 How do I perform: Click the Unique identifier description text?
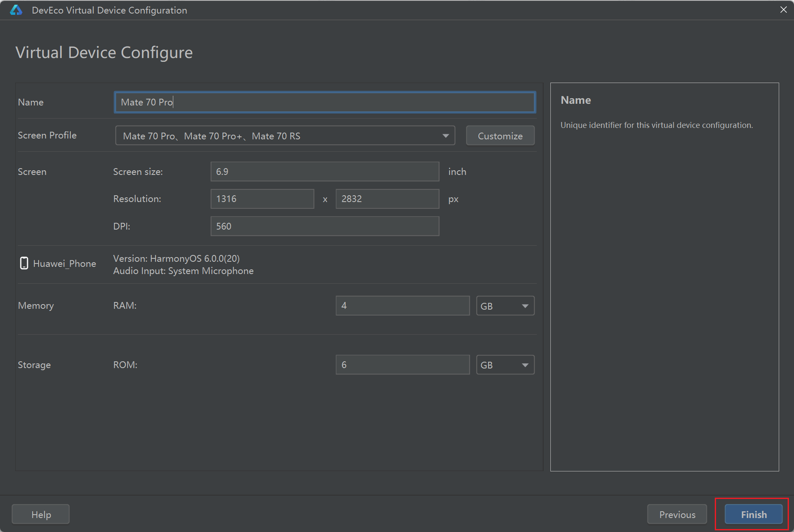point(657,125)
